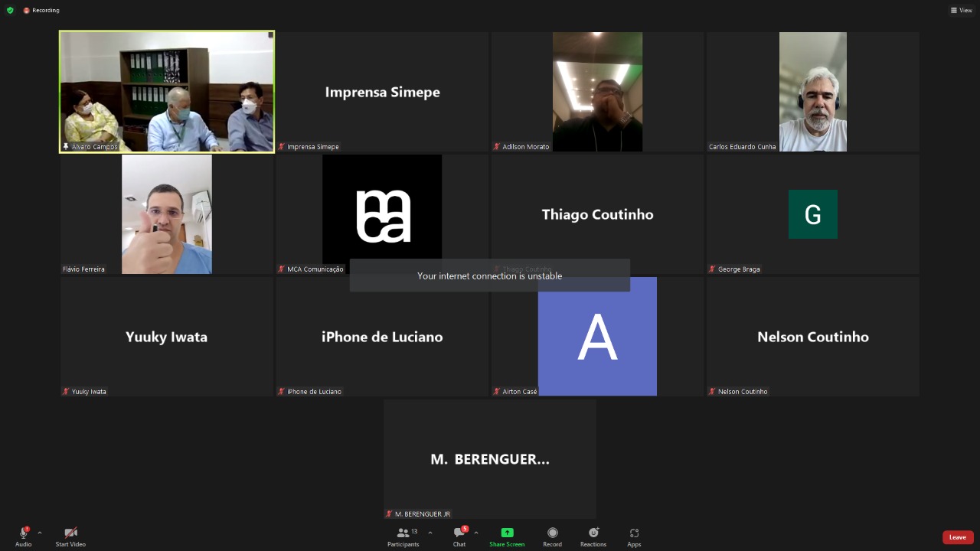Viewport: 980px width, 551px height.
Task: Open the Reactions menu
Action: tap(593, 536)
